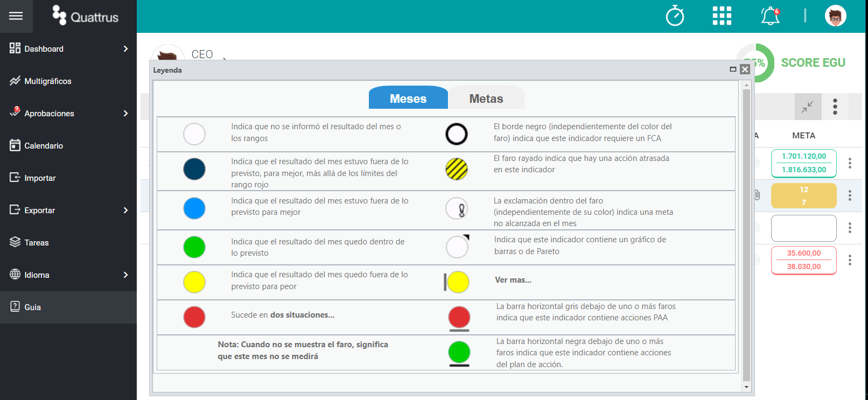Viewport: 868px width, 400px height.
Task: Click the 35.600,00 meta box
Action: [804, 260]
